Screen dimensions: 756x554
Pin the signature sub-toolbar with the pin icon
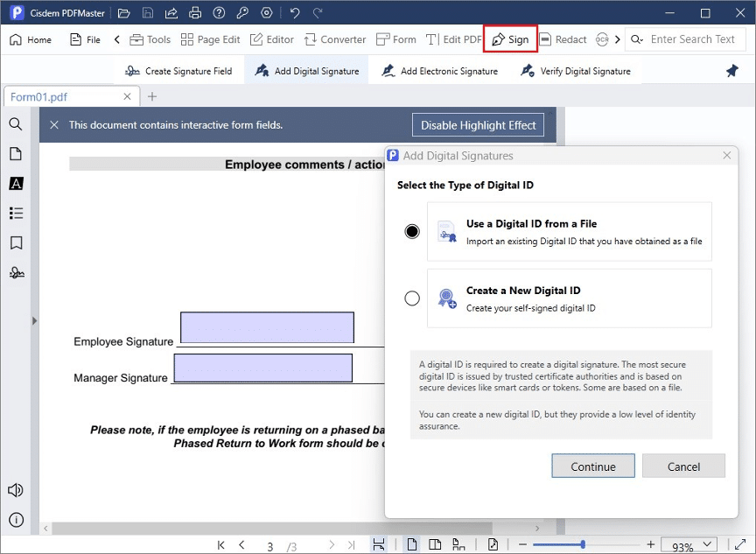pyautogui.click(x=732, y=71)
